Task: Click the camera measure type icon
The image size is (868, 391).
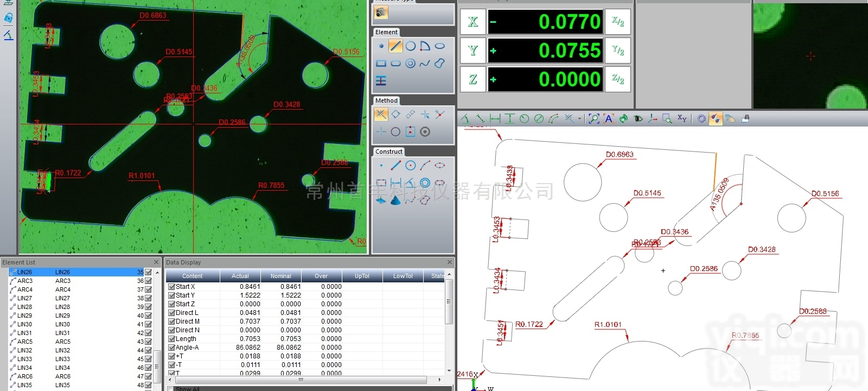Action: [x=381, y=13]
